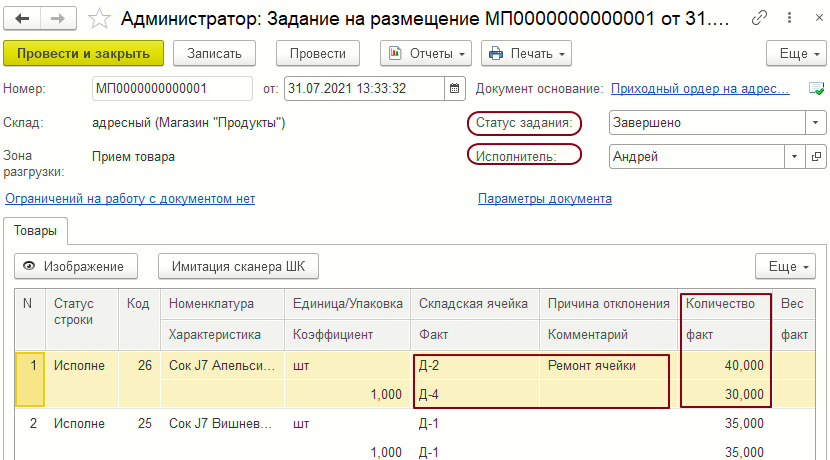
Task: Click quantity 40,000 cell
Action: pos(725,365)
